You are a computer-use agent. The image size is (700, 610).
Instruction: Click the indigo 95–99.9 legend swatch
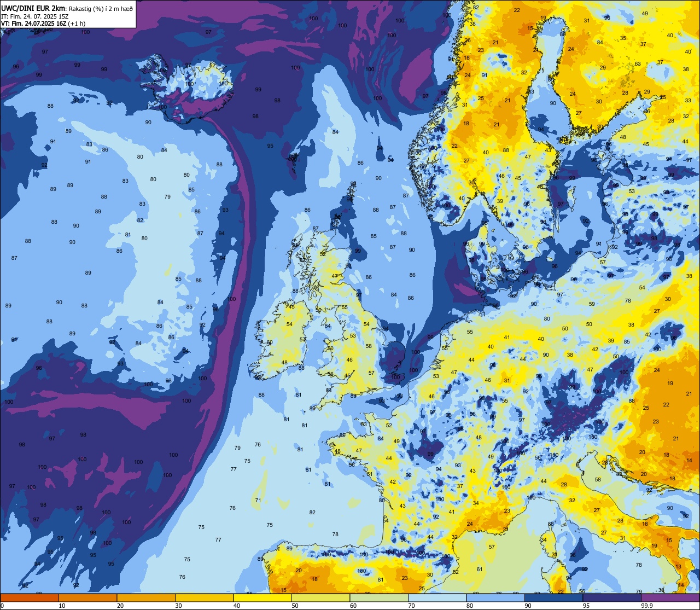click(x=612, y=597)
